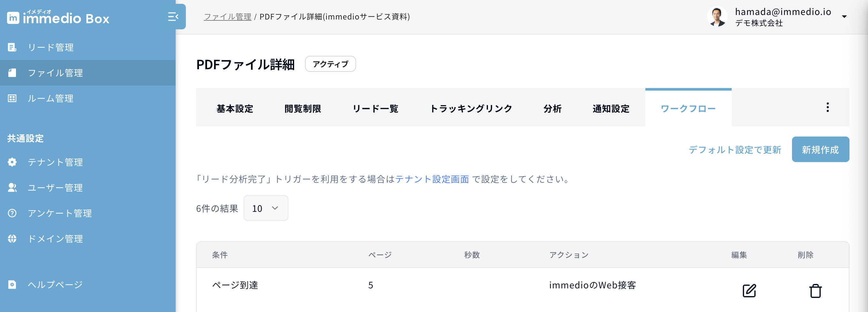Viewport: 868px width, 312px height.
Task: Switch to the 基本設定 tab
Action: click(x=235, y=109)
